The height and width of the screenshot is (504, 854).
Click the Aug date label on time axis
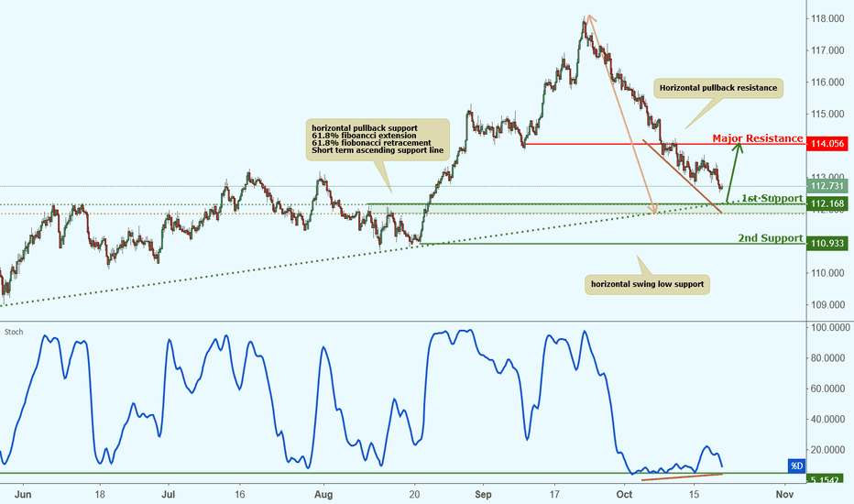[x=323, y=495]
